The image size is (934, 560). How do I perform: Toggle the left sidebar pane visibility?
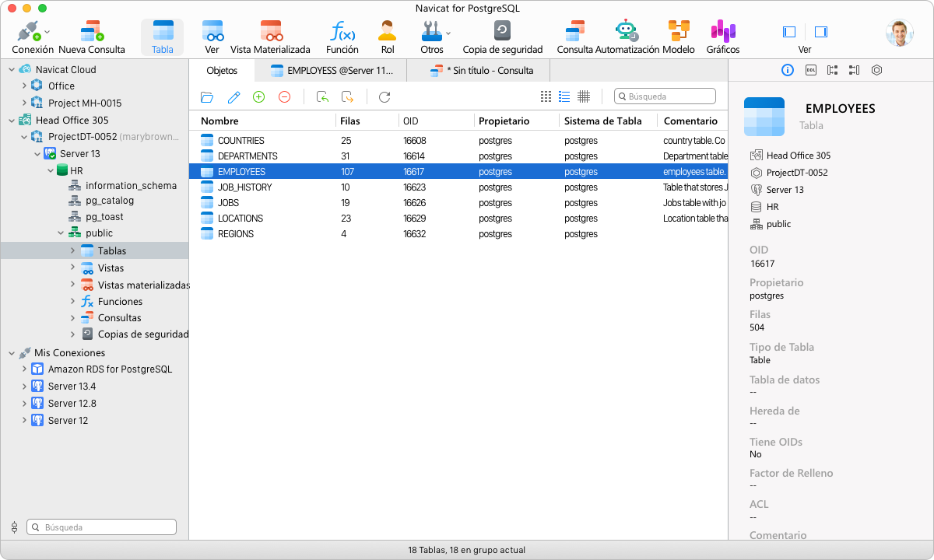(789, 32)
